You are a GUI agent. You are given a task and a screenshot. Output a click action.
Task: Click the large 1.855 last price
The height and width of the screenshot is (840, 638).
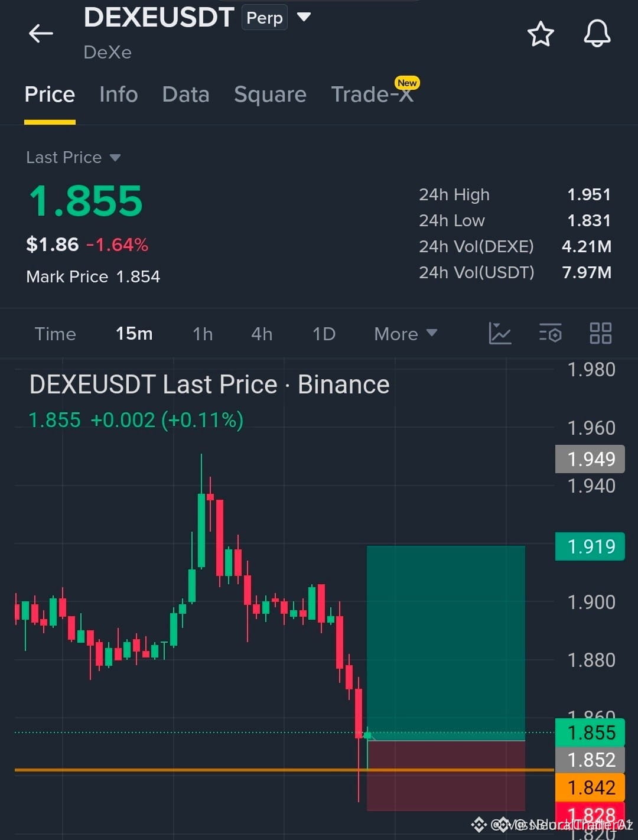point(86,201)
